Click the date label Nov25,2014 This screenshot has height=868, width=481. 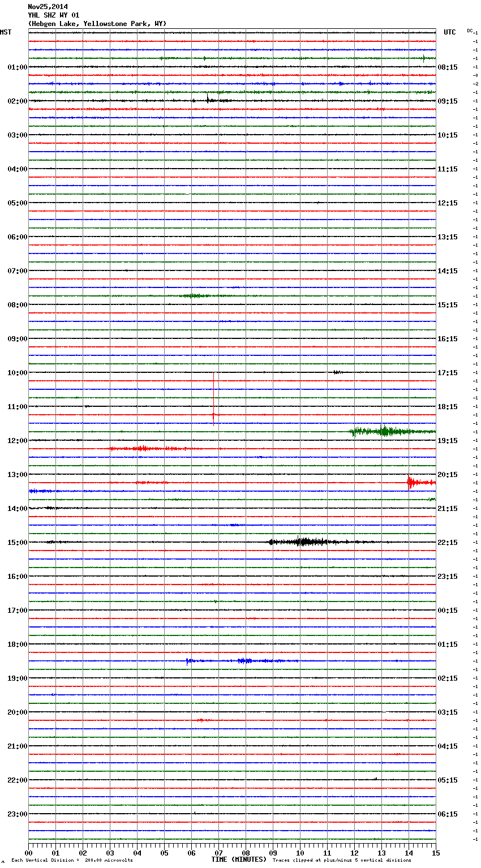[x=48, y=7]
